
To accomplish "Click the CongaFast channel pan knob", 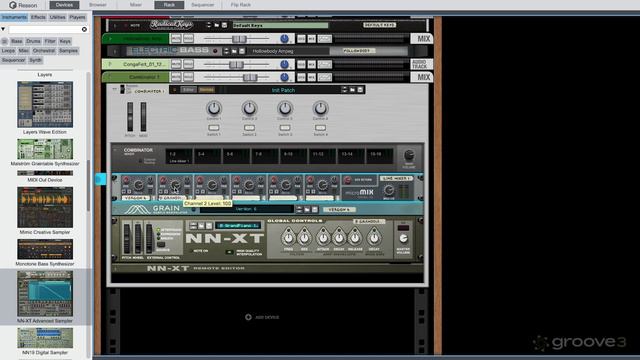I will pyautogui.click(x=284, y=64).
